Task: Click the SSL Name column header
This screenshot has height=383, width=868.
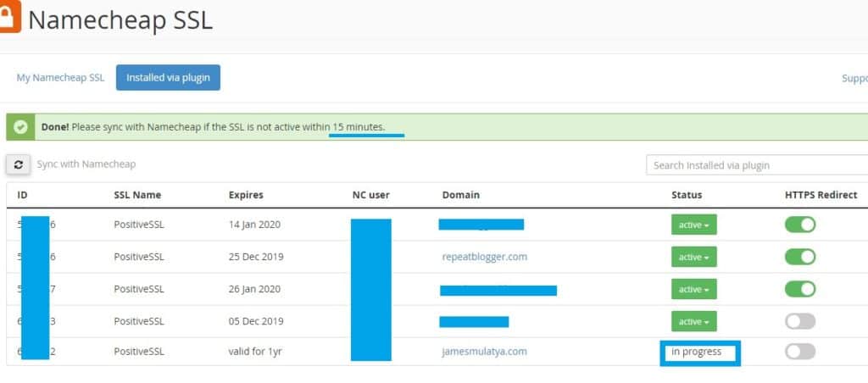Action: 137,195
